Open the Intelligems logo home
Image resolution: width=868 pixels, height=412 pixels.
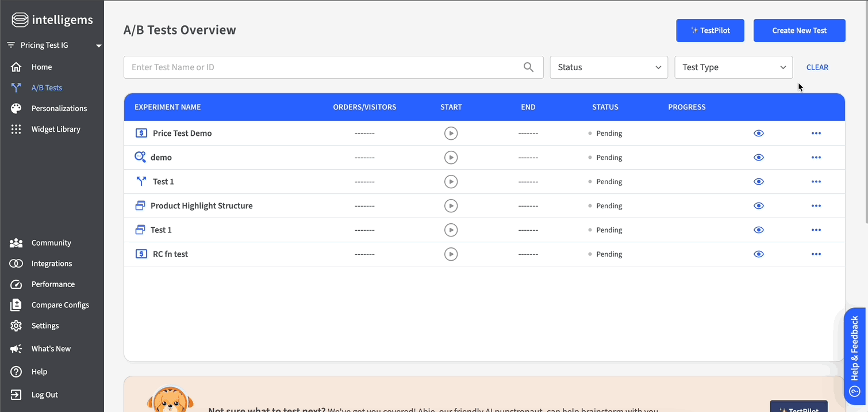pos(52,20)
